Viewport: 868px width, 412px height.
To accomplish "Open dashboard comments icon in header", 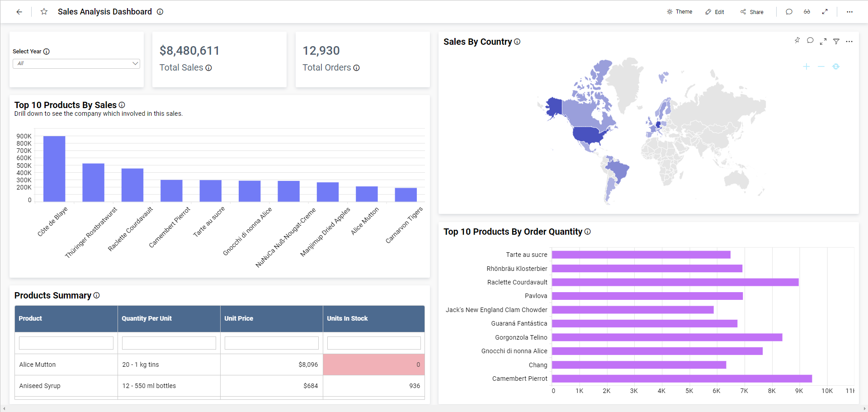I will [789, 12].
